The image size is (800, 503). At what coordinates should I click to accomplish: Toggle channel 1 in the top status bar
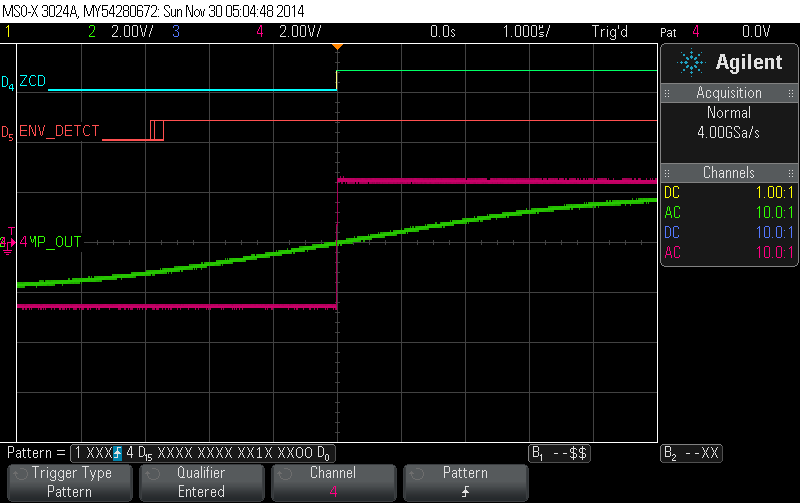[x=9, y=32]
